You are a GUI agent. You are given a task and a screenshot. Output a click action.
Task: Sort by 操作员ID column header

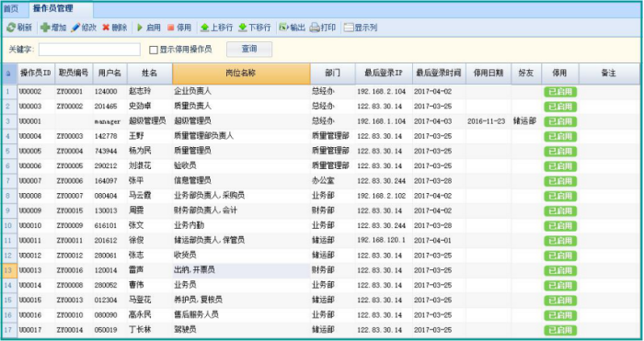point(36,74)
